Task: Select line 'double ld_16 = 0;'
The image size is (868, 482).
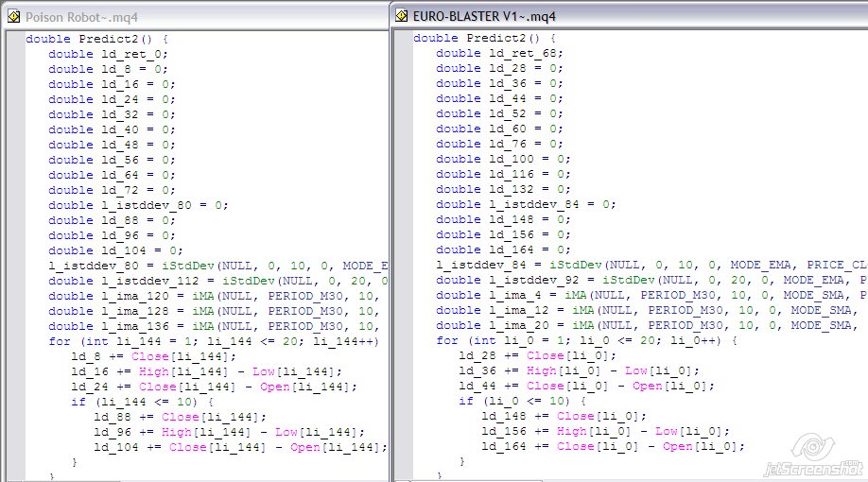Action: point(112,84)
